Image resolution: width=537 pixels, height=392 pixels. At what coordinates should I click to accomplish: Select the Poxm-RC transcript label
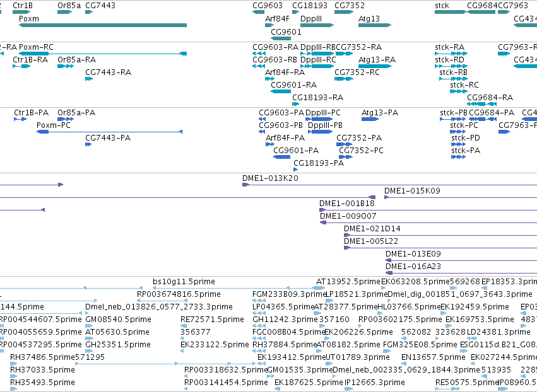37,47
